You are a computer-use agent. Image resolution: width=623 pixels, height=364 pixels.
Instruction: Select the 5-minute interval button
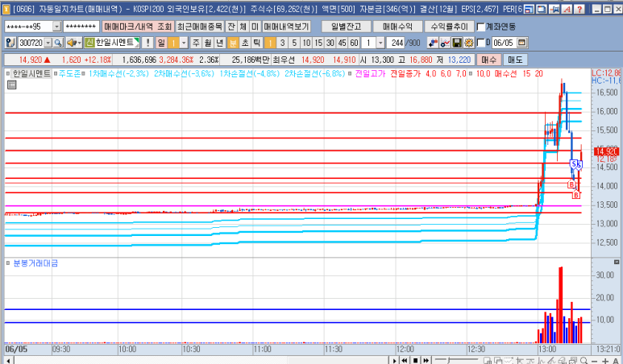point(294,43)
